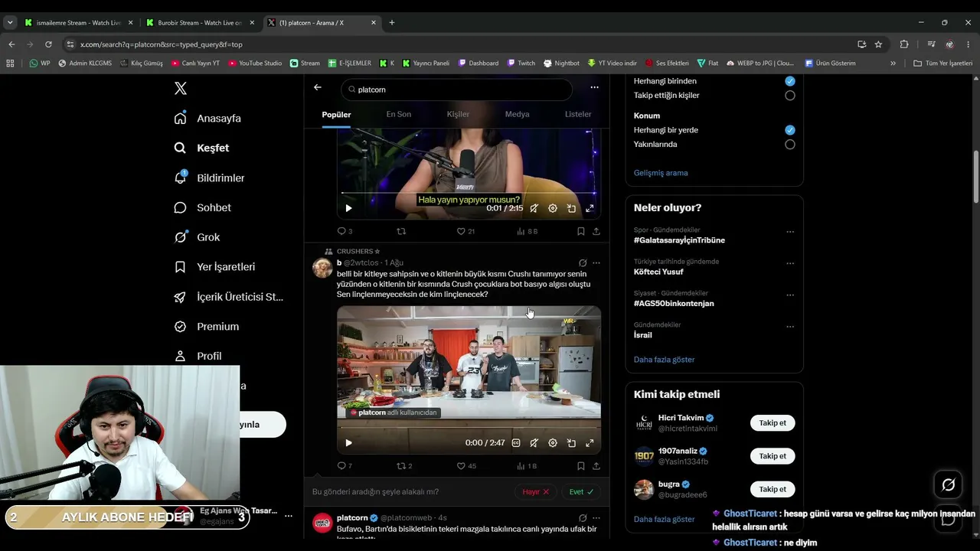This screenshot has width=980, height=551.
Task: Follow bugra with "Takip et"
Action: (773, 489)
